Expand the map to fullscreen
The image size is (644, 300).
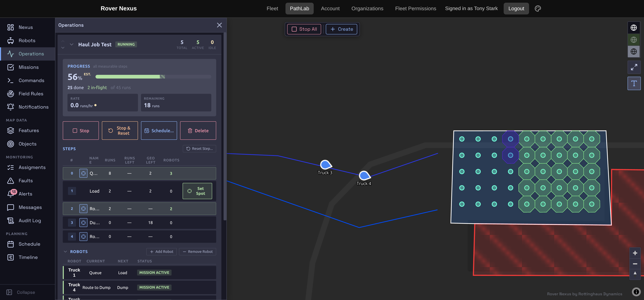pos(634,67)
